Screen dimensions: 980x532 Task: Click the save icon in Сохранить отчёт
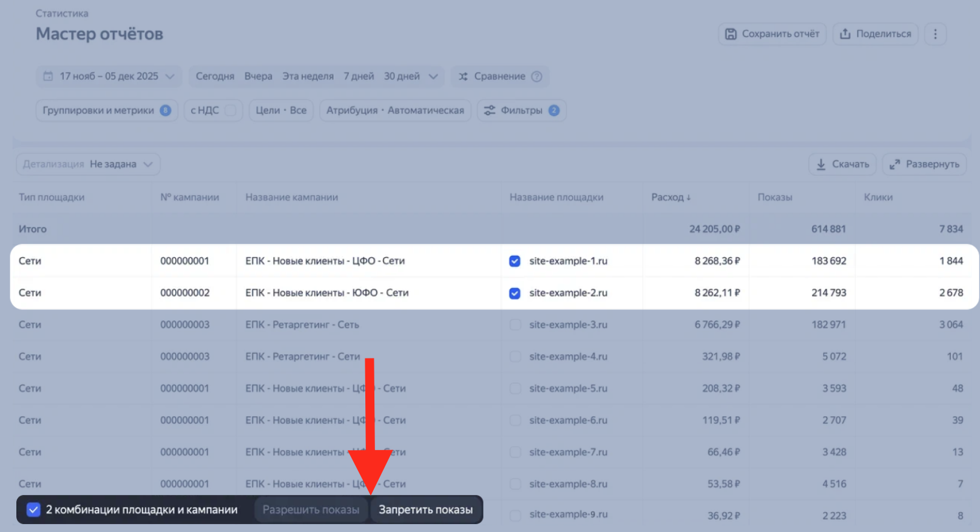pos(731,34)
